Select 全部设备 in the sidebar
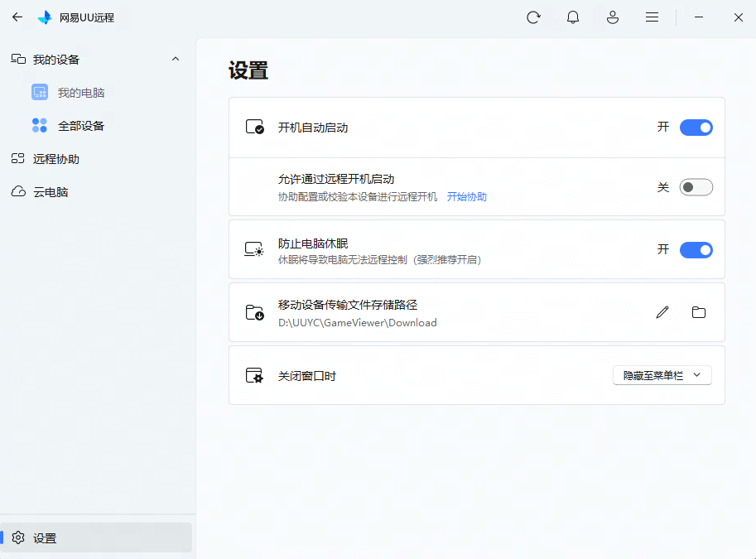Viewport: 756px width, 559px height. tap(80, 126)
